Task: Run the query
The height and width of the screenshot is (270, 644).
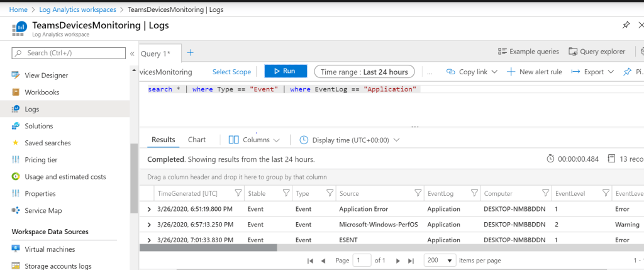Action: pyautogui.click(x=286, y=72)
